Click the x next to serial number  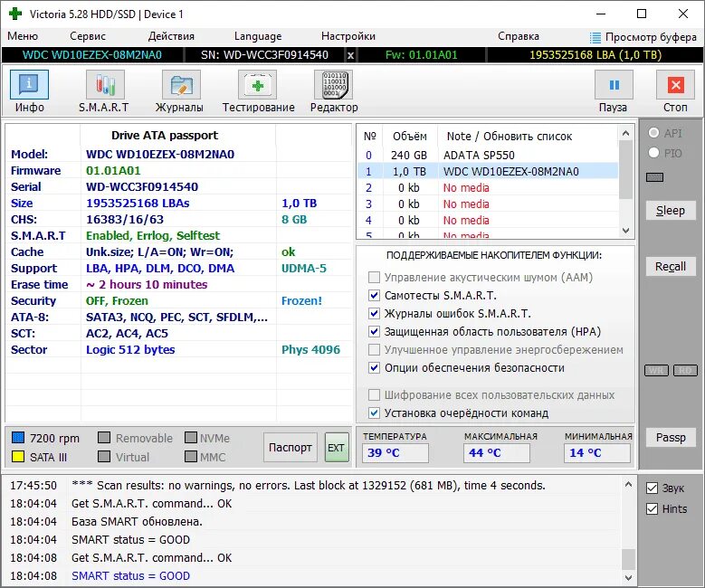350,55
